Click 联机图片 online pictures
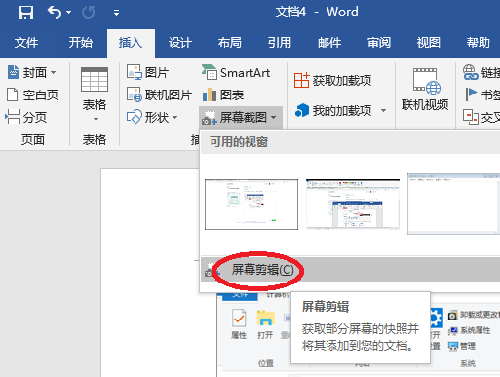 point(159,95)
